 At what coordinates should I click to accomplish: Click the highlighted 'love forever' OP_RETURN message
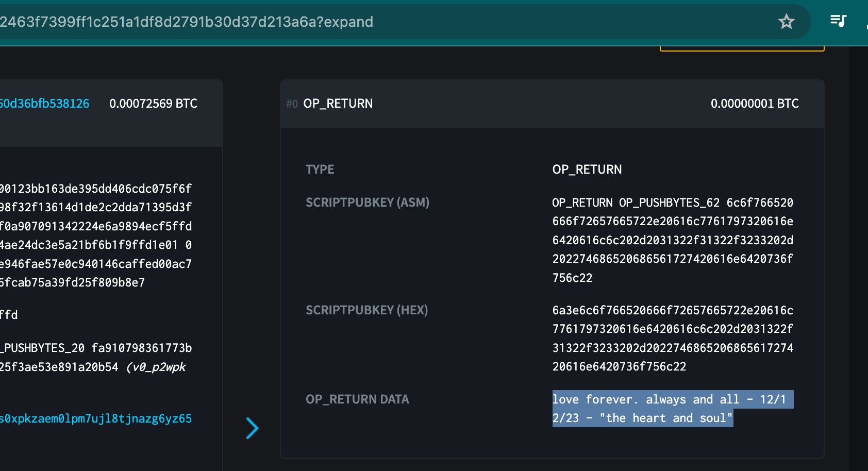pos(673,409)
